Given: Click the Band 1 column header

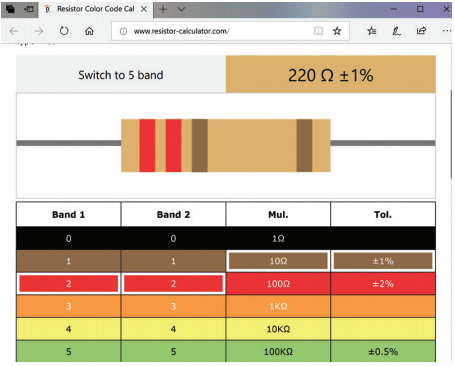Looking at the screenshot, I should tap(69, 214).
